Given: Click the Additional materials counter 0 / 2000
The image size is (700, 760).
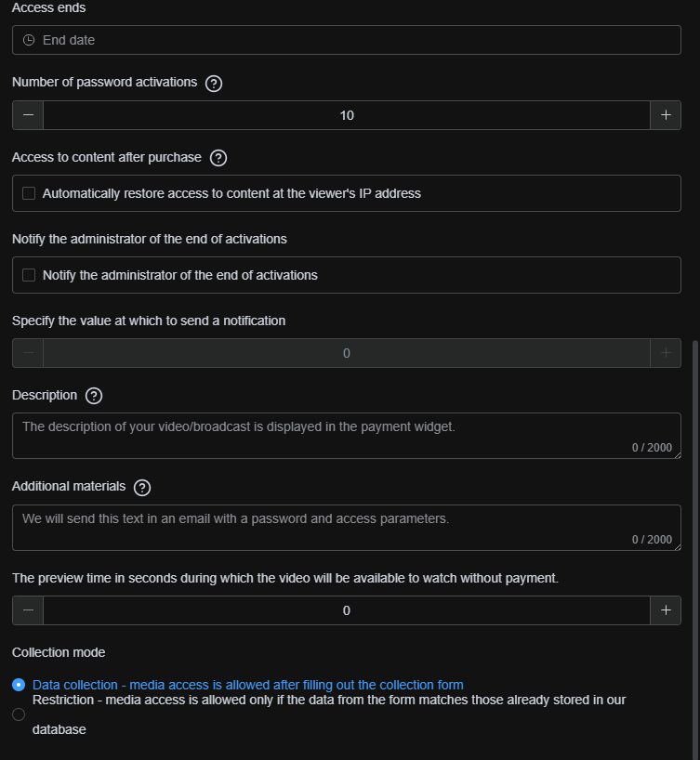Looking at the screenshot, I should point(652,540).
